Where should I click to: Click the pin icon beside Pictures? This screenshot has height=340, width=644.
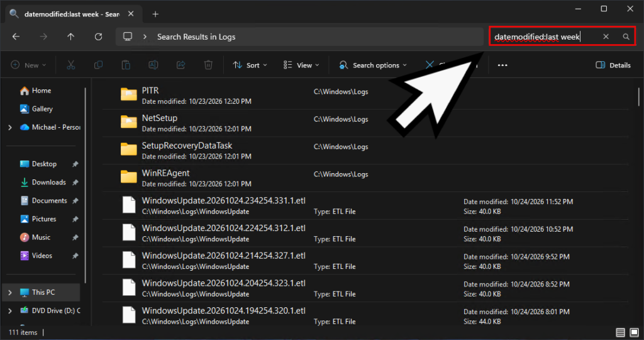tap(75, 219)
